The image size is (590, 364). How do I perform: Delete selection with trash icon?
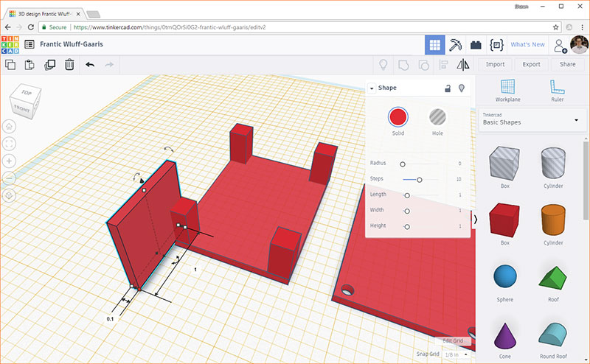[69, 65]
